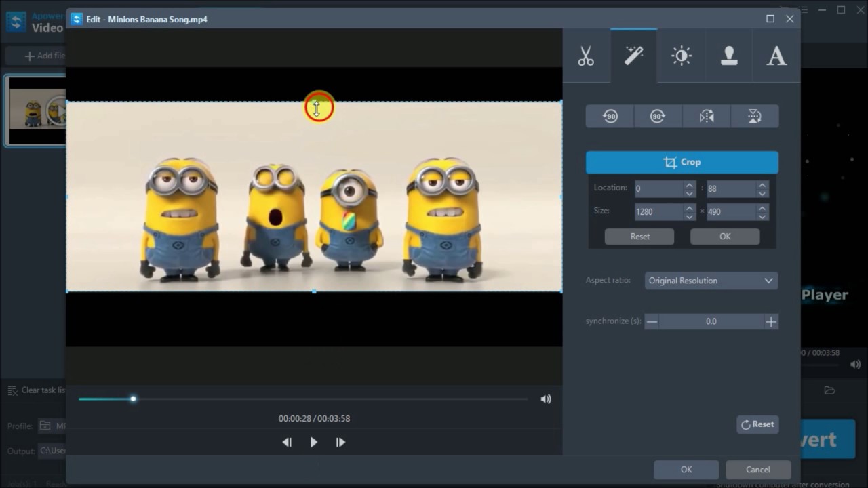Maximize the Edit dialog window
This screenshot has width=868, height=488.
pyautogui.click(x=770, y=19)
